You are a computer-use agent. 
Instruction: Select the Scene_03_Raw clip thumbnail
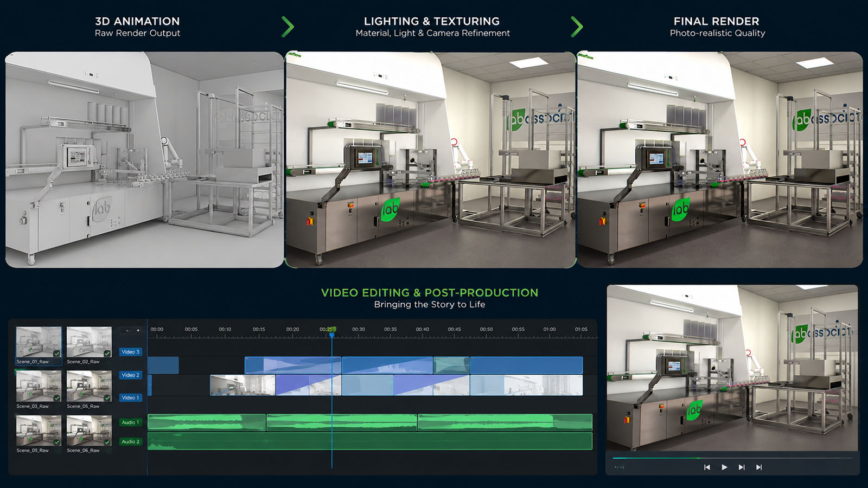tap(39, 386)
